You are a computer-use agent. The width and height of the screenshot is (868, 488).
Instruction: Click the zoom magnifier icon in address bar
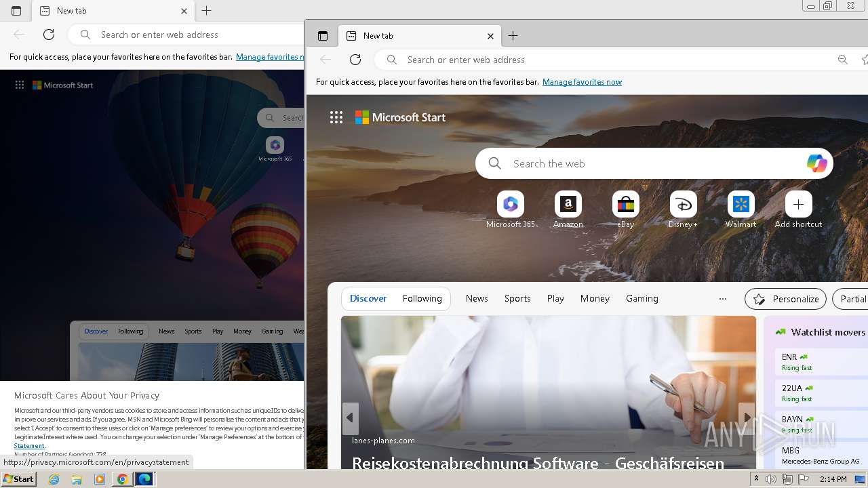point(843,60)
